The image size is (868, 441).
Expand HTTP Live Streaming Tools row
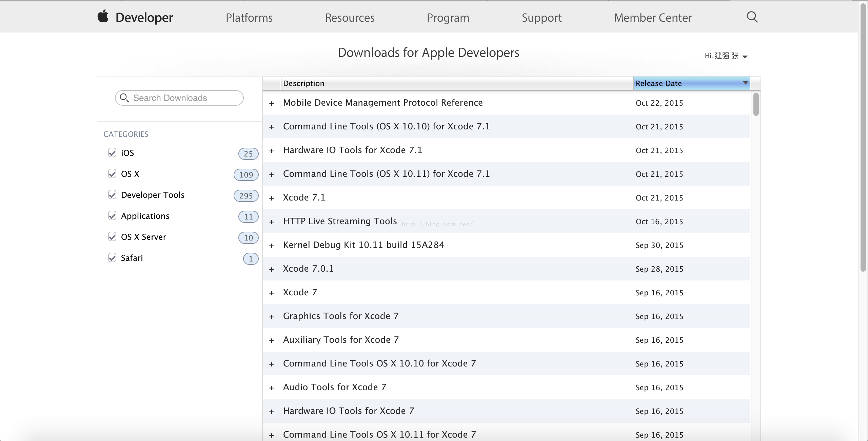pos(271,222)
